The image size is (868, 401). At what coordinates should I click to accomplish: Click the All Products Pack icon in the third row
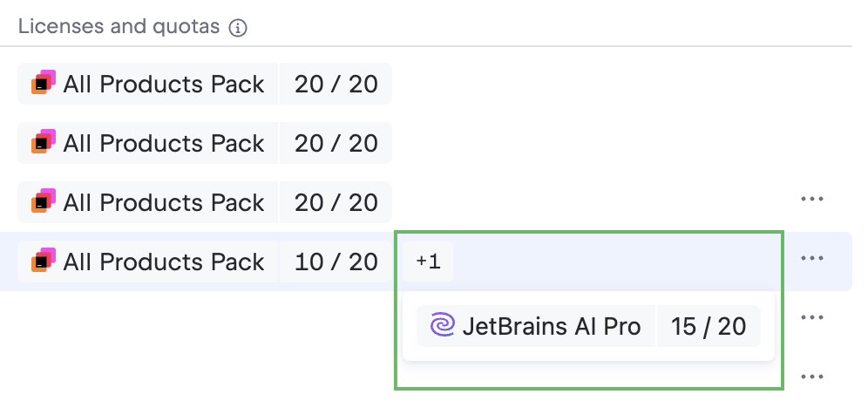click(44, 202)
